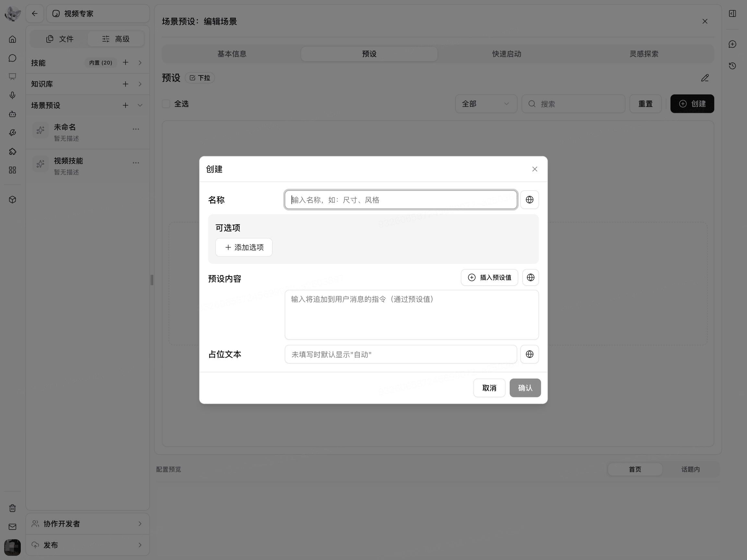The height and width of the screenshot is (560, 747).
Task: Click the globe icon beside 名称 field
Action: (x=529, y=200)
